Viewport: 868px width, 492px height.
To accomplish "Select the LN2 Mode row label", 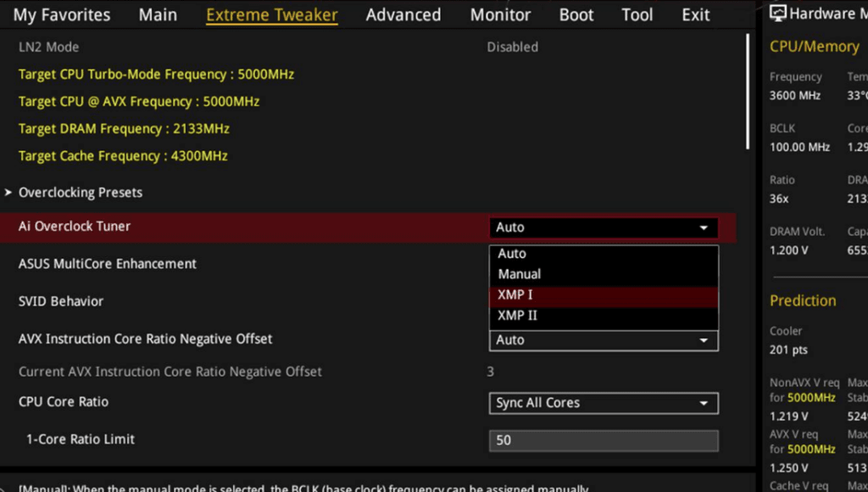I will [48, 48].
